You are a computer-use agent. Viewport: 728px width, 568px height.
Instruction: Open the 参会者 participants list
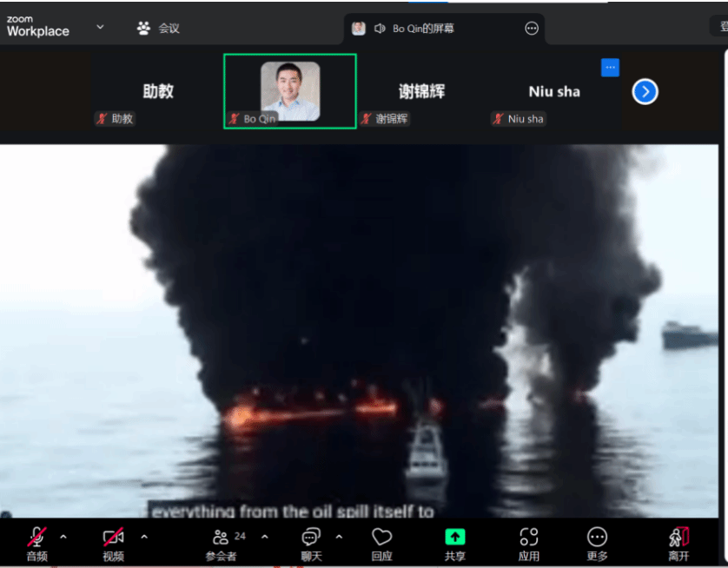click(x=221, y=543)
